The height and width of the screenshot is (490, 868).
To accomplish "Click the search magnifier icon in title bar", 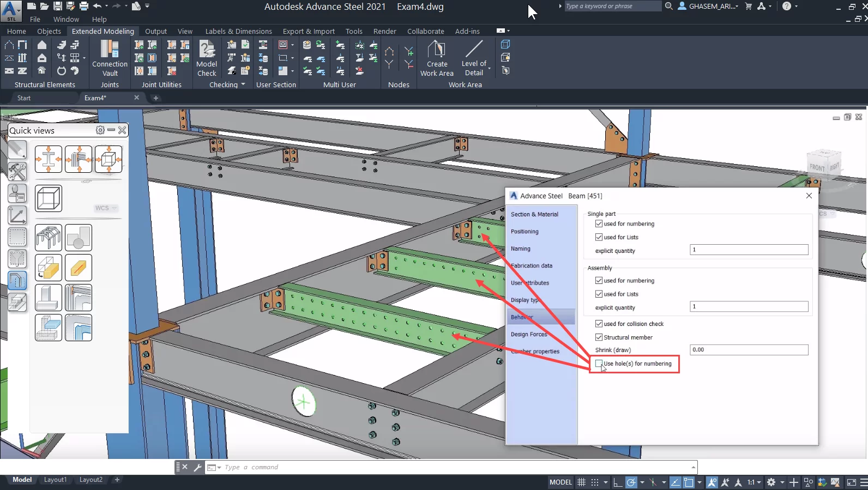I will pyautogui.click(x=669, y=6).
